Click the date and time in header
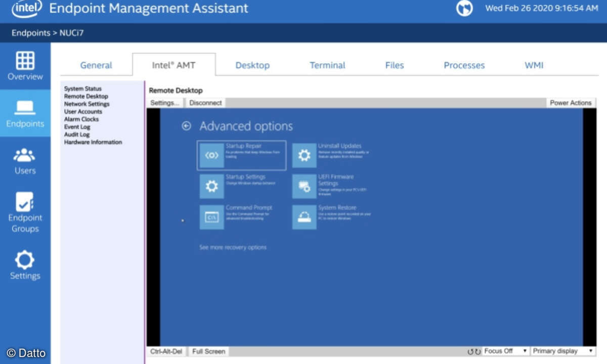The height and width of the screenshot is (364, 607). click(x=542, y=8)
